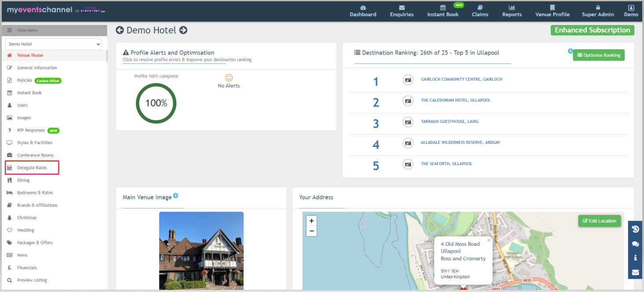Click the main venue hotel photo
Viewport: 644px width, 292px height.
coord(201,251)
